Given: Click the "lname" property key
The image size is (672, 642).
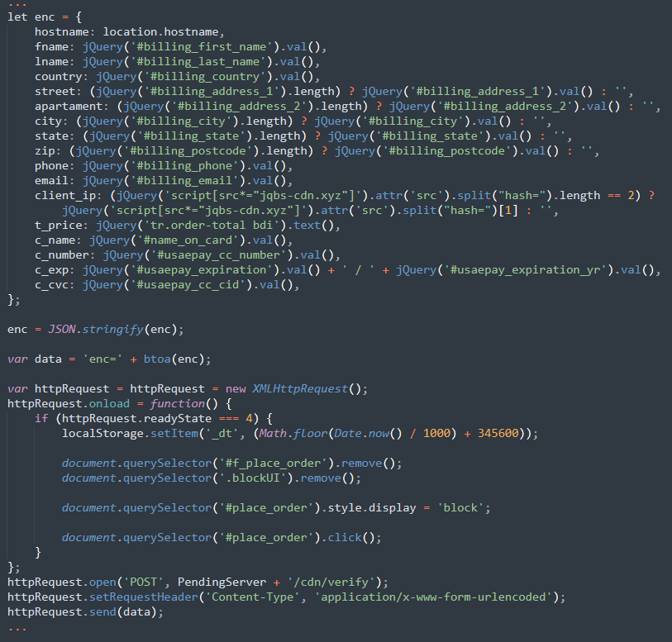Looking at the screenshot, I should [x=51, y=62].
